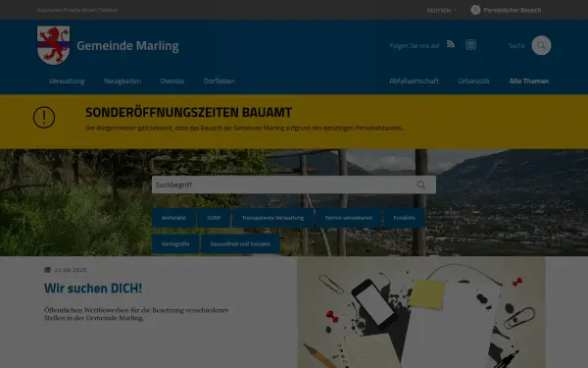Click the Der Bürgermeister gibt bekannt banner text
This screenshot has width=588, height=368.
coord(244,128)
